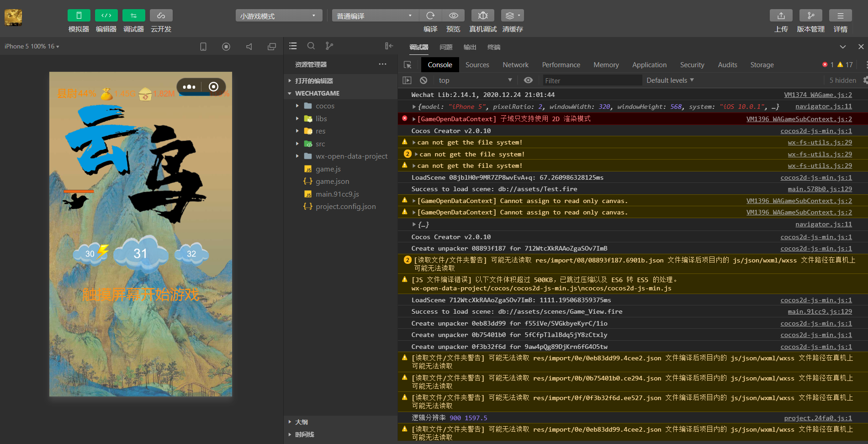
Task: Open real device debugging (真机调试)
Action: click(x=482, y=16)
